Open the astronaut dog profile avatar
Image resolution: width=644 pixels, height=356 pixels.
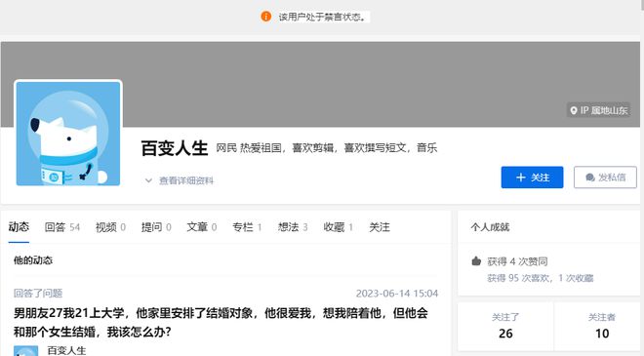(68, 134)
